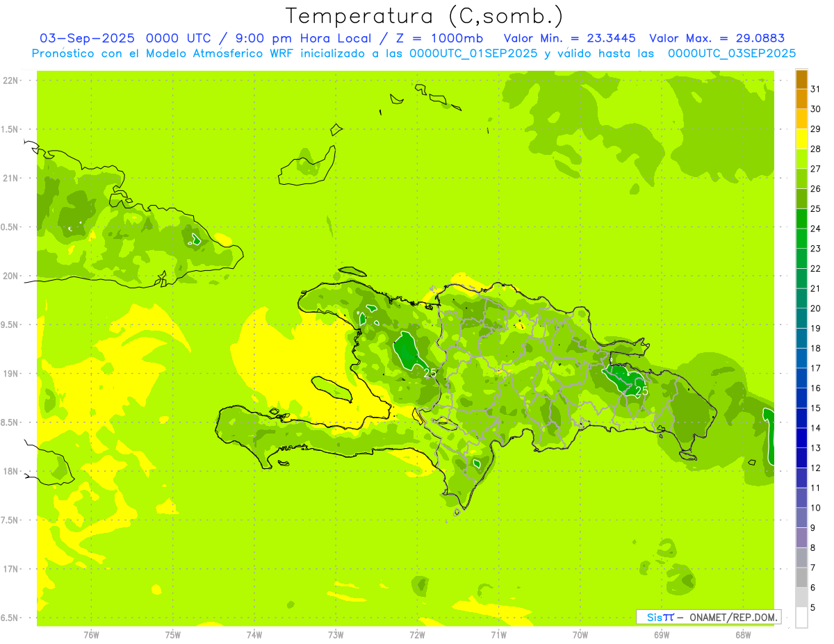Click the "76W" longitude label
Screen dimensions: 834x644
coord(91,635)
